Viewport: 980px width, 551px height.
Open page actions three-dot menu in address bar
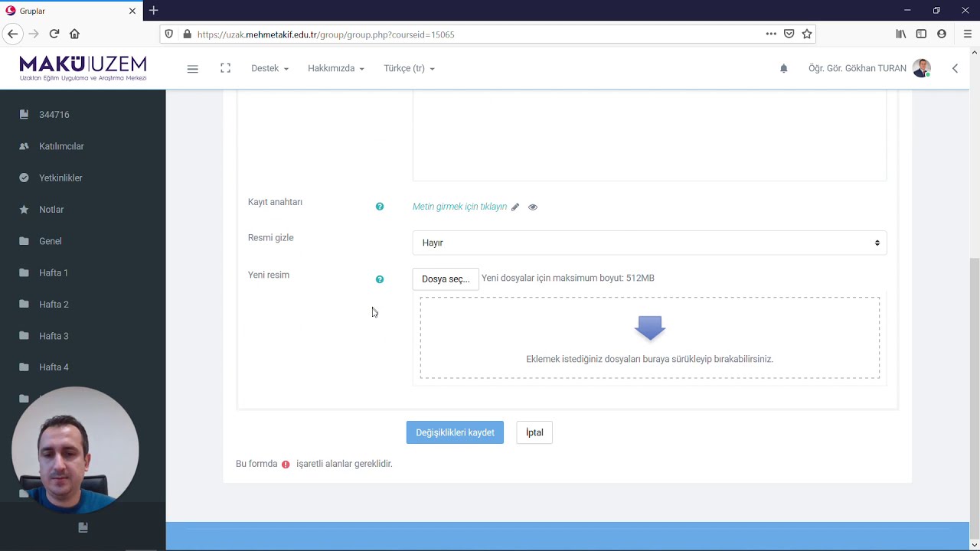pyautogui.click(x=771, y=34)
